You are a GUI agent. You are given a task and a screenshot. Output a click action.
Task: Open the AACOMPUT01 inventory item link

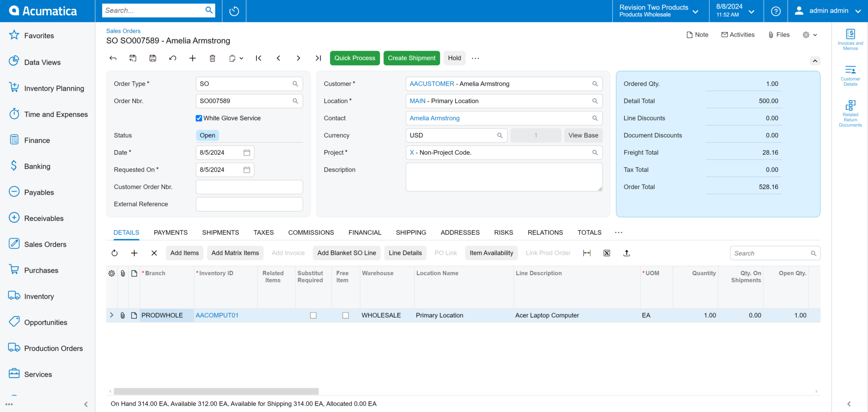pyautogui.click(x=217, y=315)
